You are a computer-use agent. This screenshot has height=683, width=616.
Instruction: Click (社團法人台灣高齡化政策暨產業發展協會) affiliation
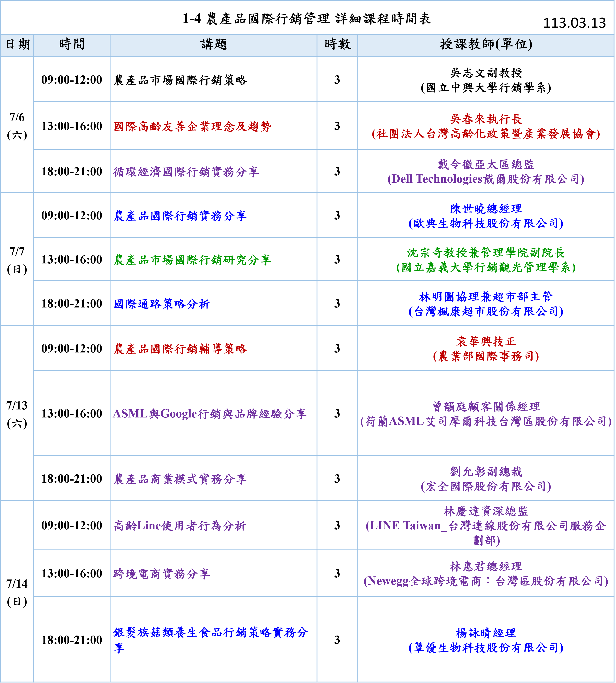[x=486, y=134]
